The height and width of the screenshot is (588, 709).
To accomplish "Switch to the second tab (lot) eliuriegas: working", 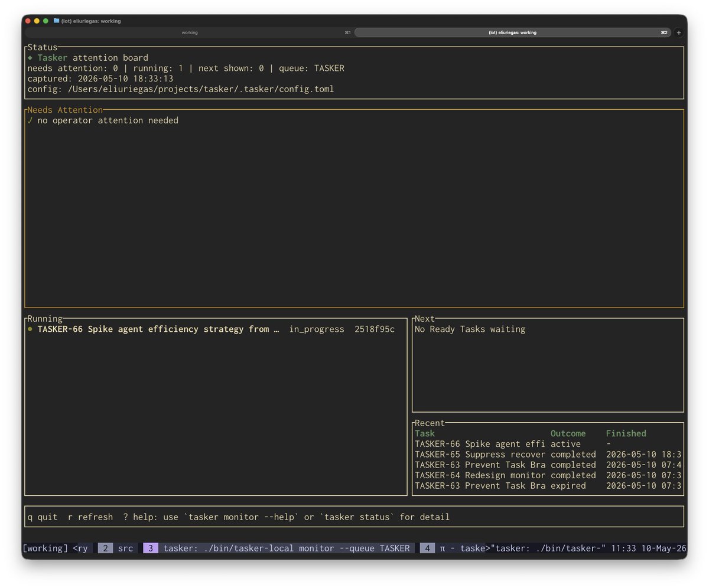I will 512,32.
